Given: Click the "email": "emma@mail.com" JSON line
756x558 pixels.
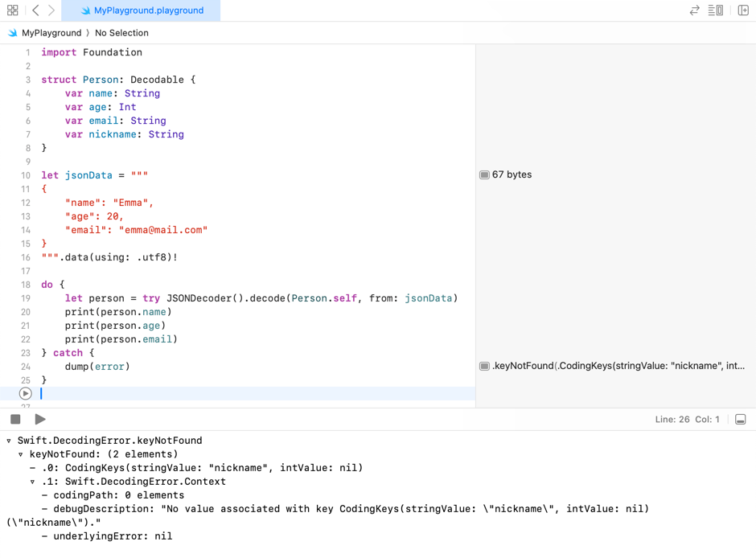Looking at the screenshot, I should [x=137, y=230].
